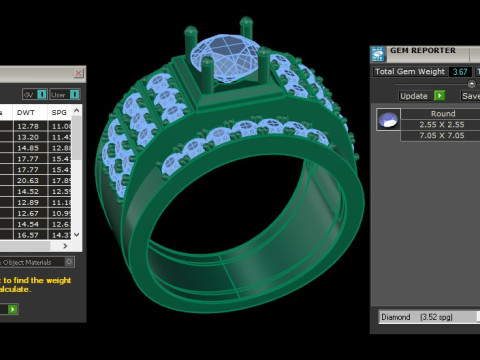480x360 pixels.
Task: Select the 7.05 X 7.05 size row
Action: (x=440, y=136)
